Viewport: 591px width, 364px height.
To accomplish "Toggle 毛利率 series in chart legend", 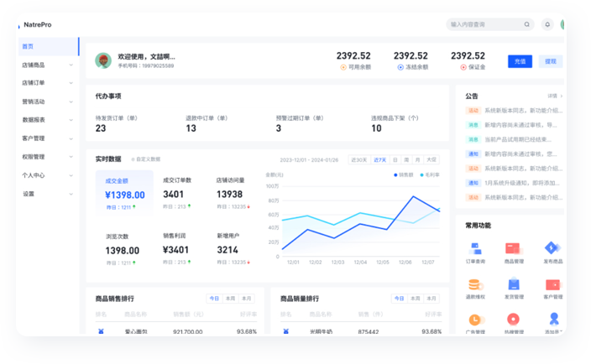I will (429, 174).
